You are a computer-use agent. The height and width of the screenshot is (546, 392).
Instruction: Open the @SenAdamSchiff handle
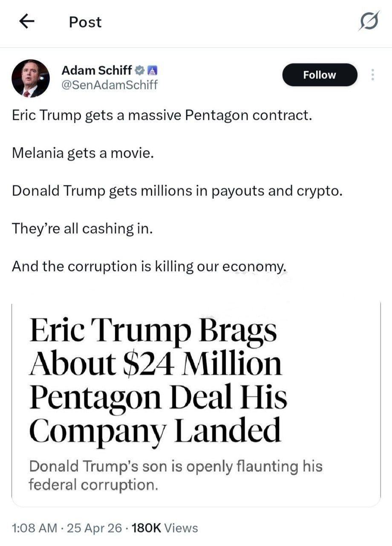coord(110,85)
